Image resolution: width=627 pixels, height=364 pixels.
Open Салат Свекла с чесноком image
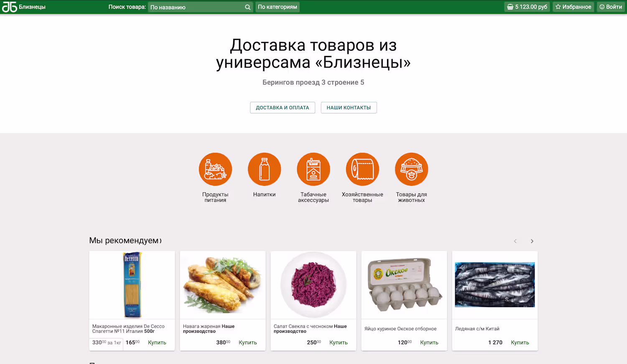tap(313, 285)
